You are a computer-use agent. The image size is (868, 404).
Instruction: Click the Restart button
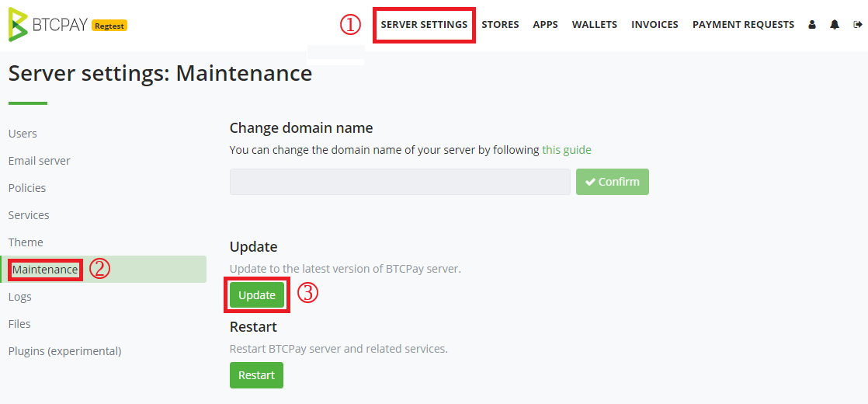pos(256,375)
